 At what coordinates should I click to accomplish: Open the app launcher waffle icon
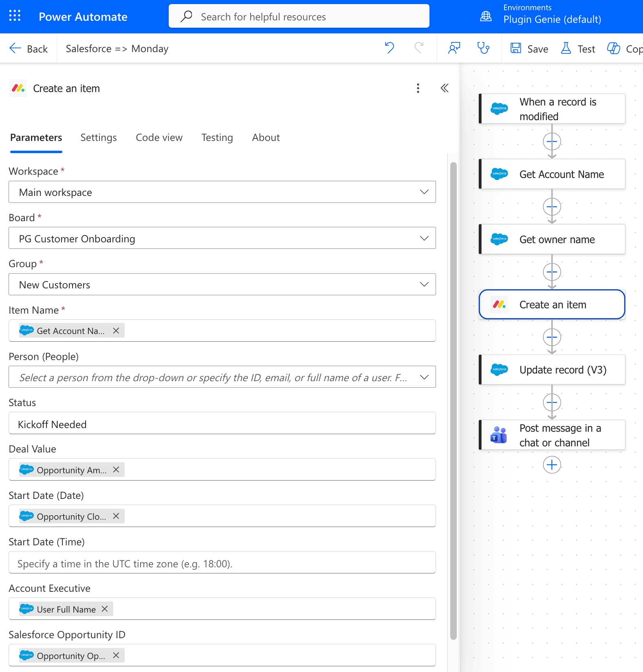click(x=15, y=16)
